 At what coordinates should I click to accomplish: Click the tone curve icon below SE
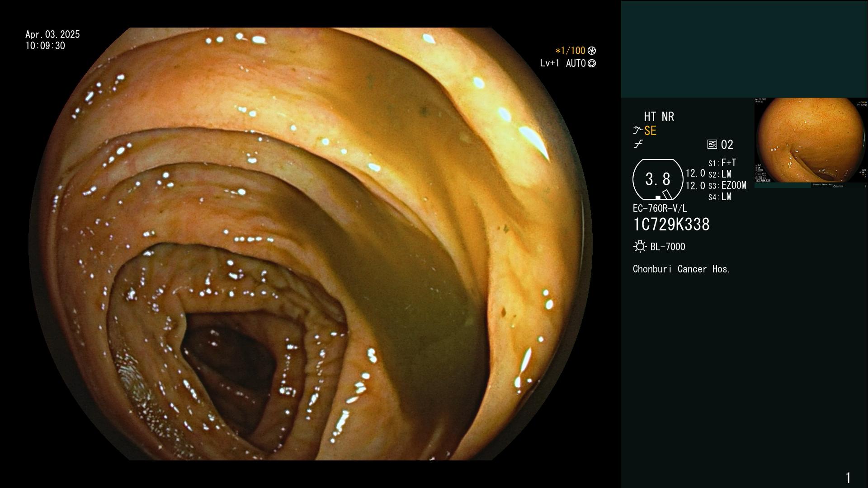638,144
